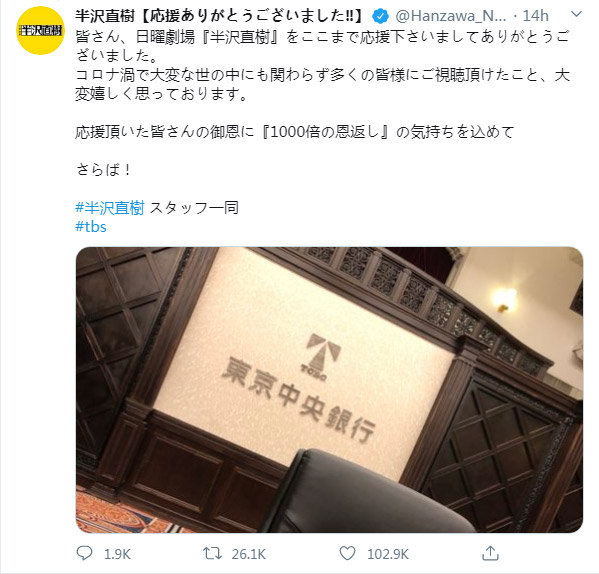Click the スタッフ一同 text after the hashtag
Image resolution: width=599 pixels, height=574 pixels.
pyautogui.click(x=194, y=208)
